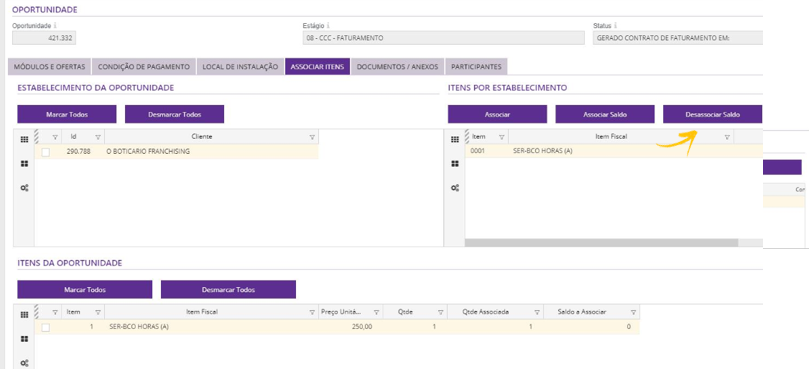
Task: Click the info icon next to Estágio
Action: pyautogui.click(x=329, y=25)
